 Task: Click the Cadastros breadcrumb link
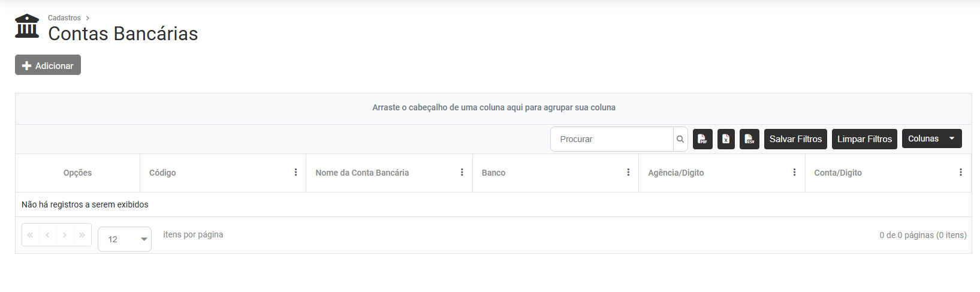(64, 18)
